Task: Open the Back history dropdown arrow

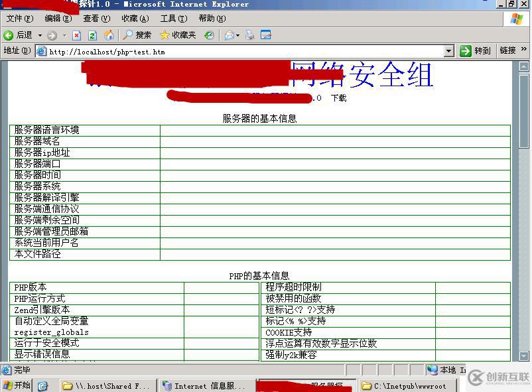Action: pos(40,35)
